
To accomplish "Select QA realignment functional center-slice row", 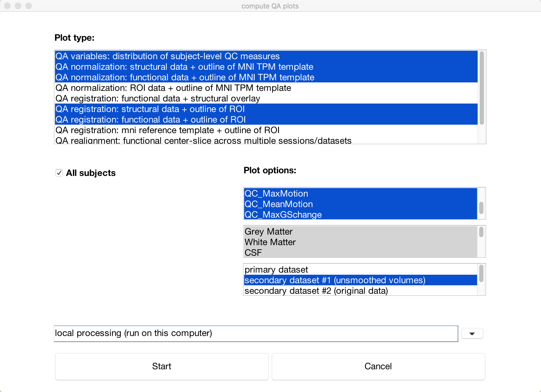I will (x=266, y=140).
